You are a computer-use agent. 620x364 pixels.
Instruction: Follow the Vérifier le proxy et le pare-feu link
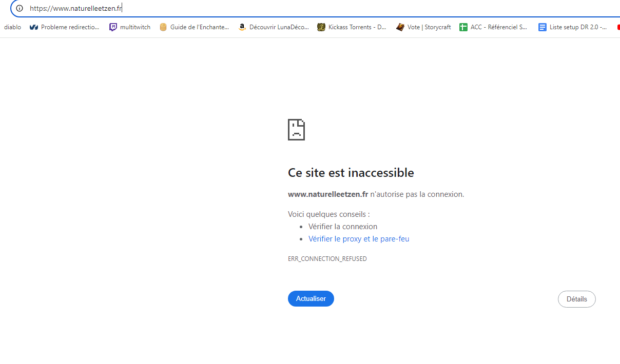coord(358,239)
